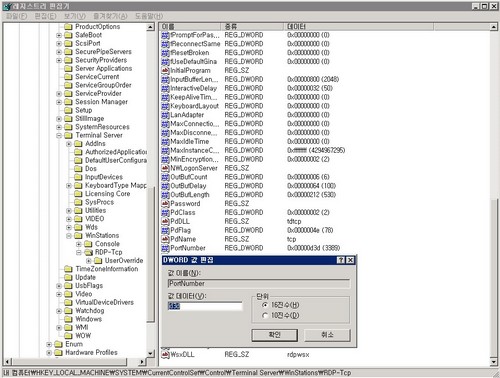500x378 pixels.
Task: Click the Terminal Server folder icon
Action: (x=68, y=135)
